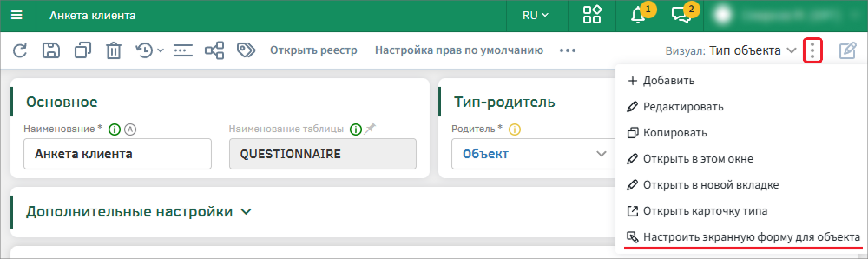Click 'Открыть реестр' button
The image size is (868, 259).
pos(313,50)
